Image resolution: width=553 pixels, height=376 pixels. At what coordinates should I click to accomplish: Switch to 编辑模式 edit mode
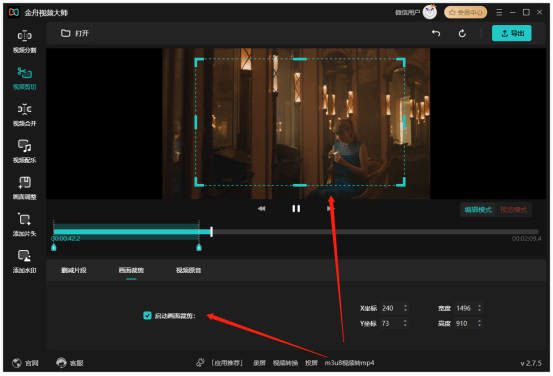click(x=478, y=210)
